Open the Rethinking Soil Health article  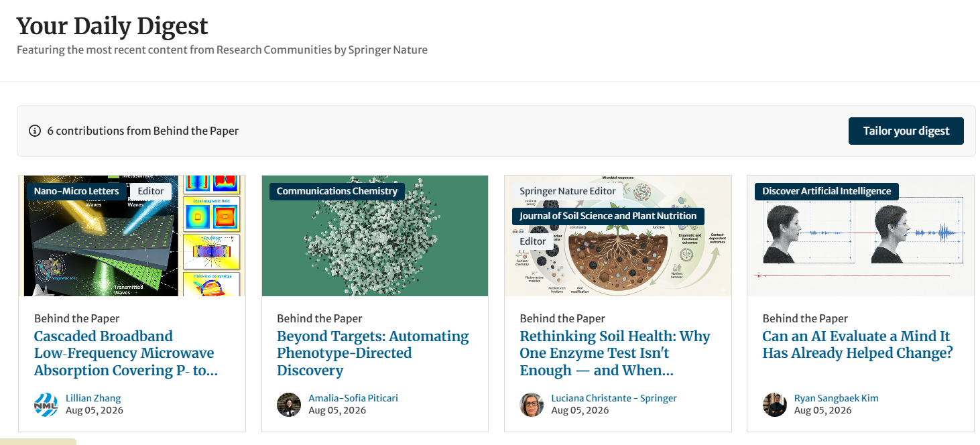click(615, 353)
